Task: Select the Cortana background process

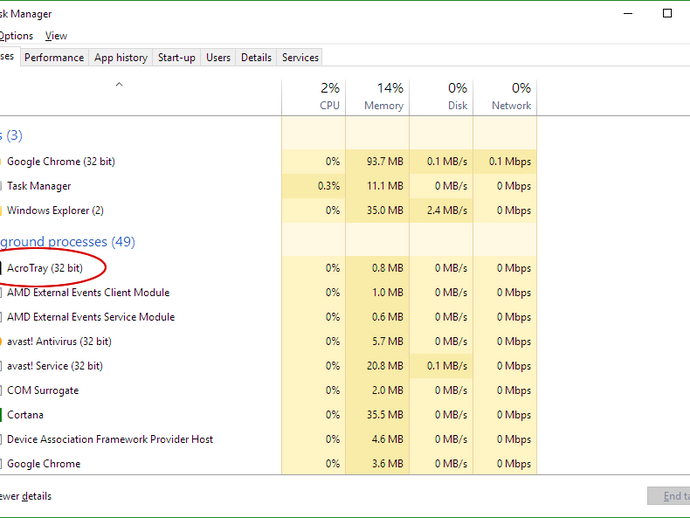Action: (x=25, y=415)
